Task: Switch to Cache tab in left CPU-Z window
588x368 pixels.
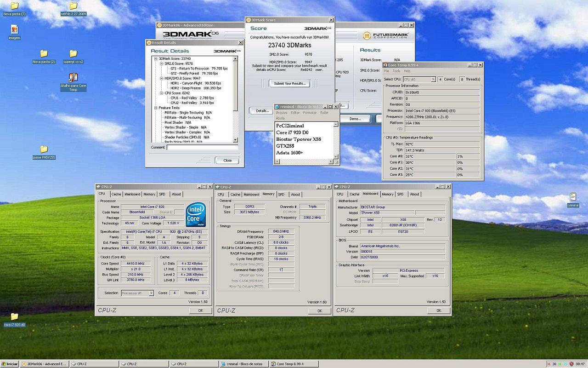Action: pyautogui.click(x=116, y=194)
